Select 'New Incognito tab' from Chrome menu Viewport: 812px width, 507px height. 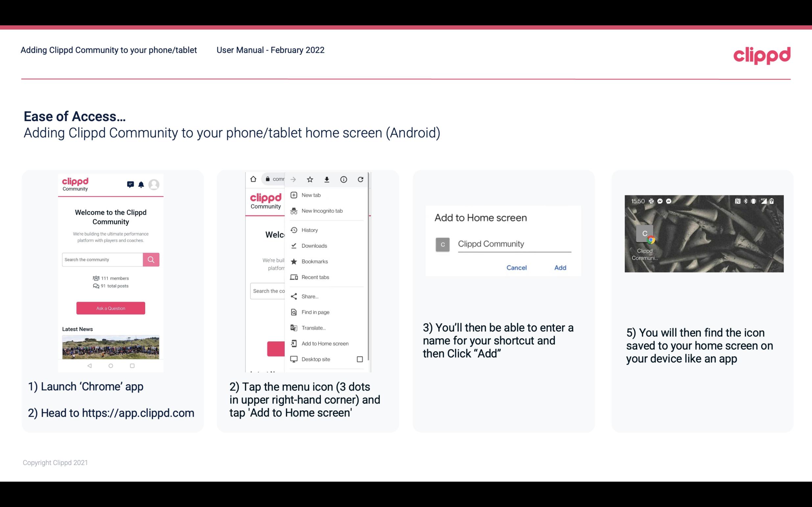(x=323, y=211)
